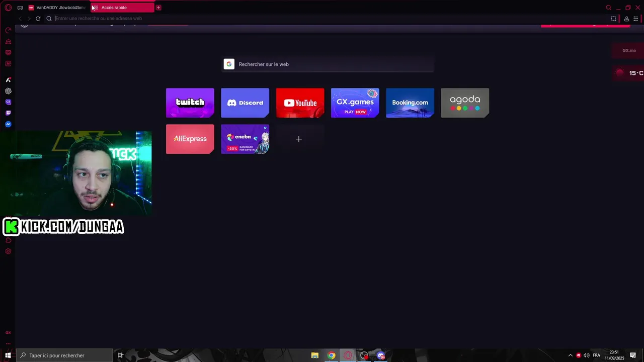Image resolution: width=644 pixels, height=362 pixels.
Task: Click the GX.me button
Action: click(x=628, y=50)
